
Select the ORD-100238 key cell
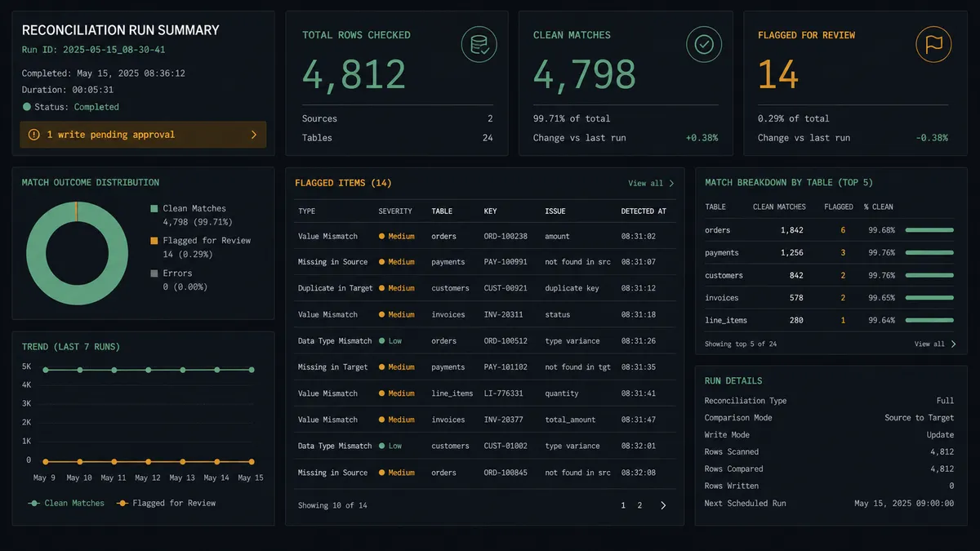coord(506,236)
